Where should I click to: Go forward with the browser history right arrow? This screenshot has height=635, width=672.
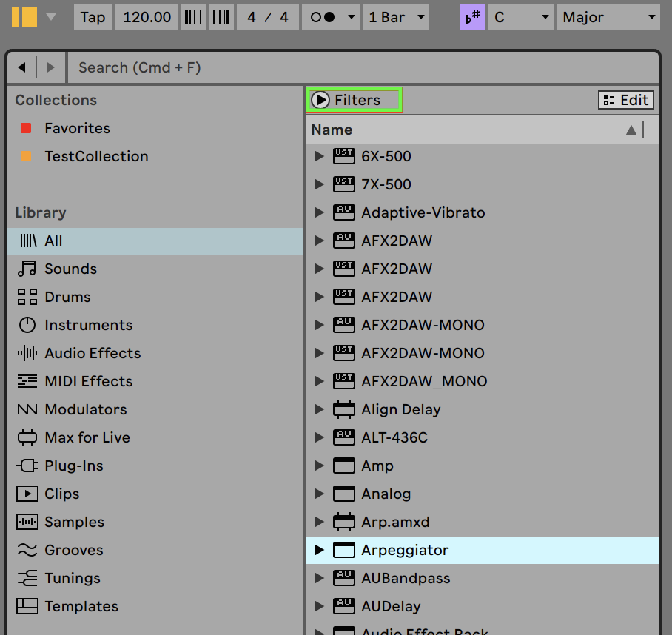coord(51,67)
